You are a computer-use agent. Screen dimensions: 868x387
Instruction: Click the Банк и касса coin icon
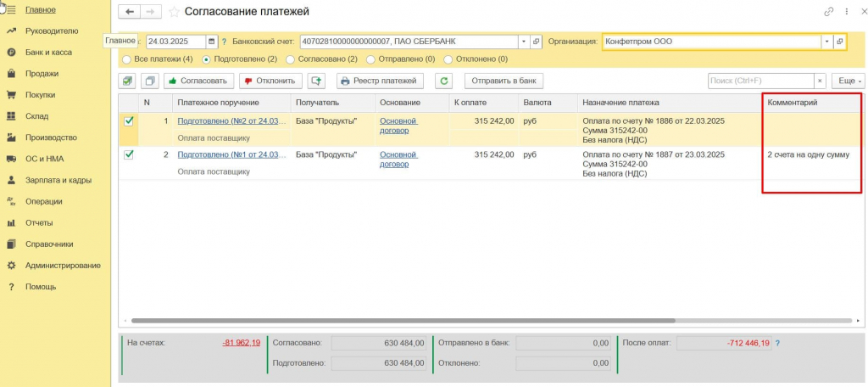[10, 52]
